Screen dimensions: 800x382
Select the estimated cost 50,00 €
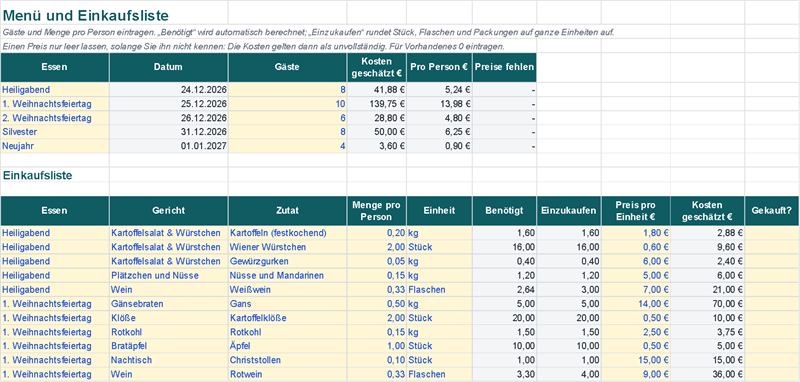pyautogui.click(x=377, y=132)
